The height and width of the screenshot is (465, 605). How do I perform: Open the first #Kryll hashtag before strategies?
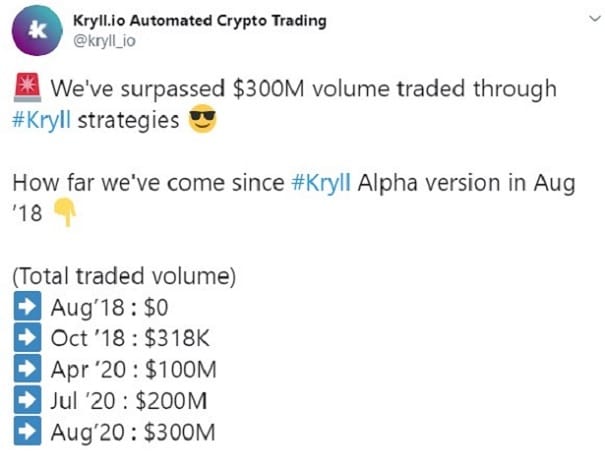41,120
